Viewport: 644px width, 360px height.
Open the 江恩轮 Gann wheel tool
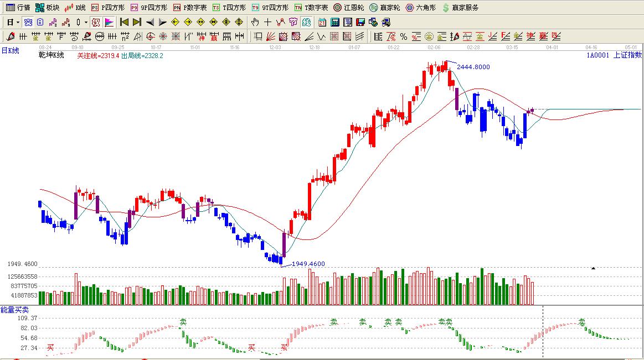[349, 8]
